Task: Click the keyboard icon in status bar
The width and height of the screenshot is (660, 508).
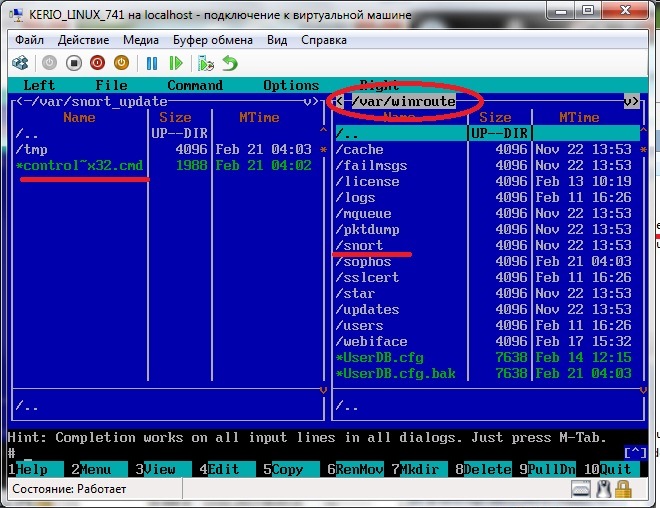Action: [x=581, y=489]
